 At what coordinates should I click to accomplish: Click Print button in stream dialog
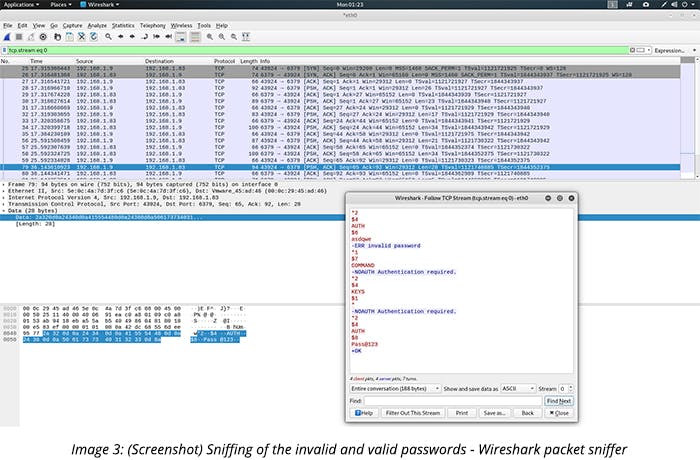(462, 413)
